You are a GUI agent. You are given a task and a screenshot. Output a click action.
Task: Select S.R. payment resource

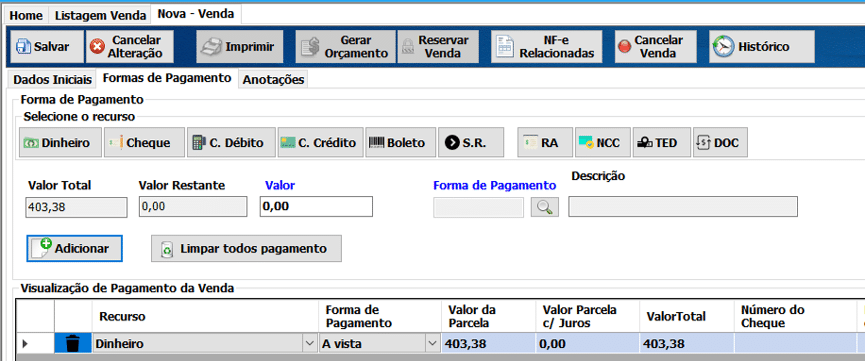coord(471,143)
